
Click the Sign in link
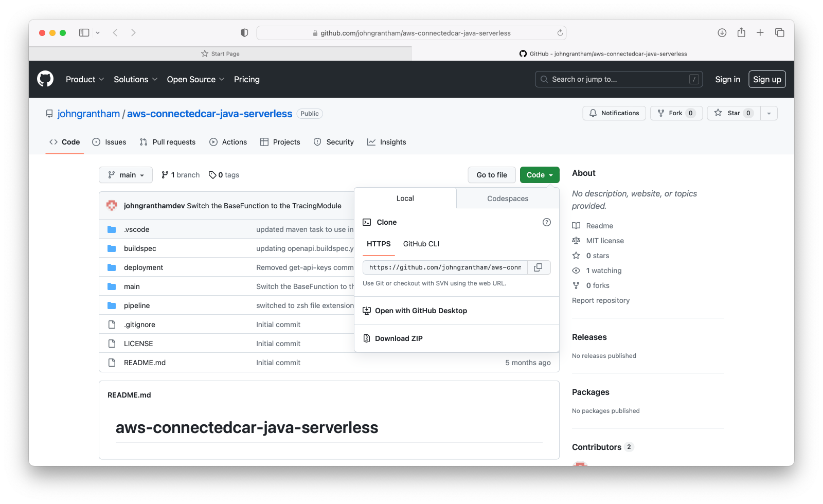tap(727, 79)
